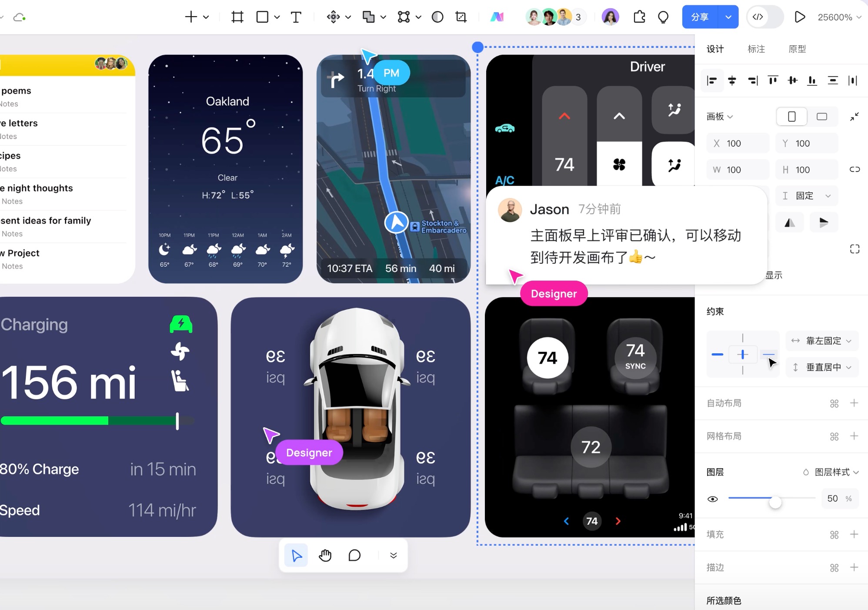Open the 标注 tab
Screen dimensions: 868x610
[x=756, y=49]
